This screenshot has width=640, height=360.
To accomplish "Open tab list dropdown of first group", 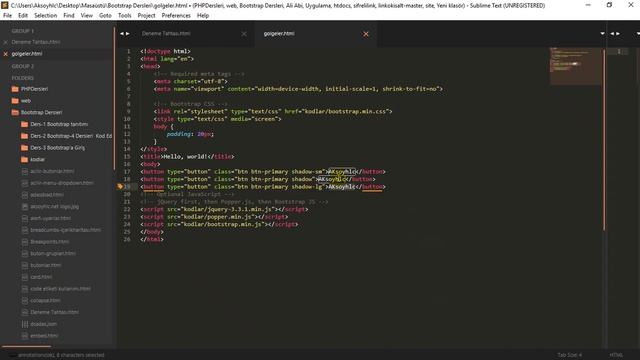I will click(x=602, y=33).
